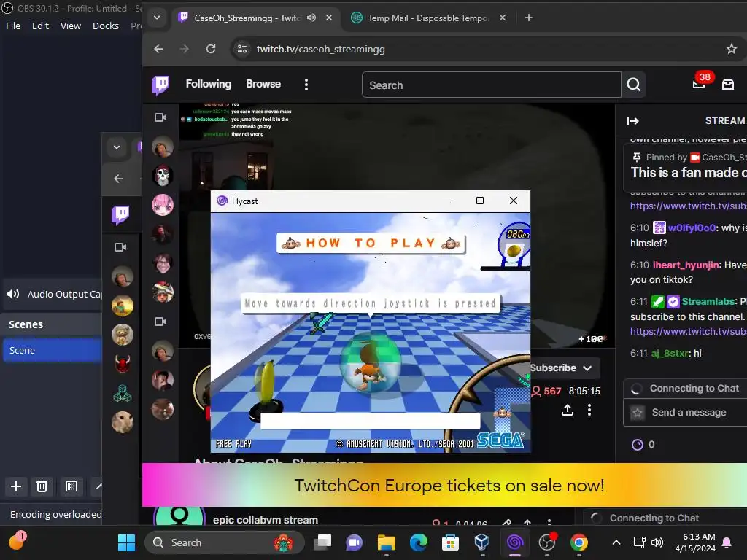Screen dimensions: 747x560
Task: Open Twitch notifications inbox with 38 badge
Action: (700, 83)
